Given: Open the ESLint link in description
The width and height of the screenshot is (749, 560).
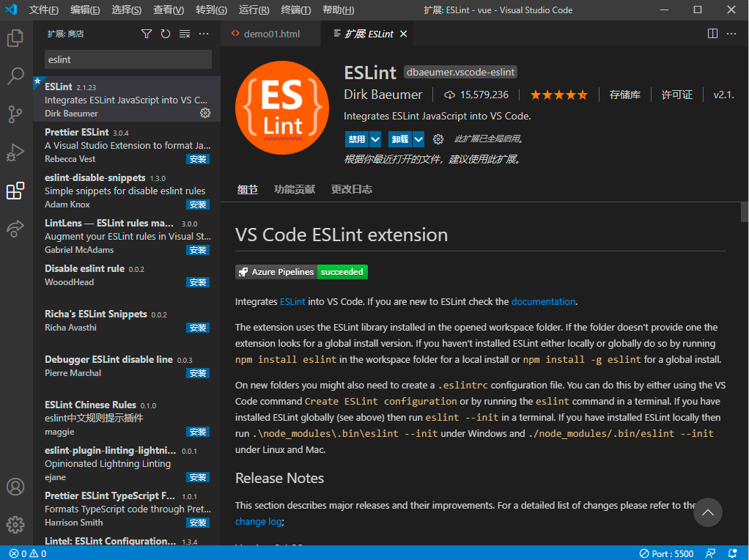Looking at the screenshot, I should pos(292,301).
